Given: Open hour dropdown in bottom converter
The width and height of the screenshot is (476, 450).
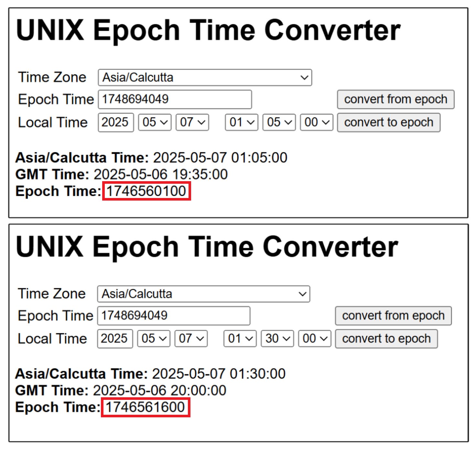Looking at the screenshot, I should 240,339.
